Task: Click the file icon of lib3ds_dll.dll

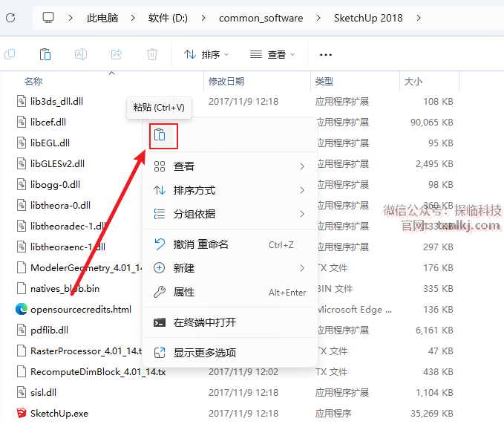Action: click(x=22, y=101)
